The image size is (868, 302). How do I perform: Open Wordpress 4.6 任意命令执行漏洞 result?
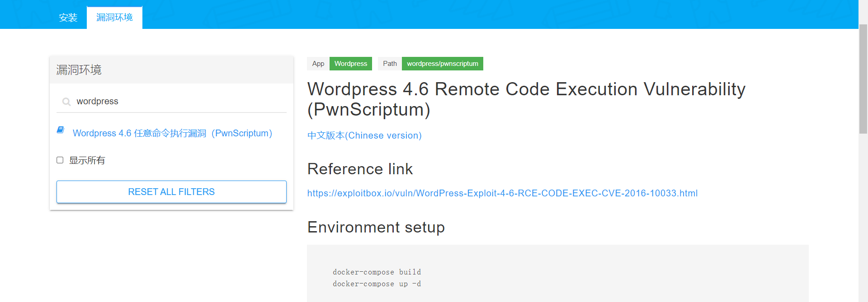click(x=172, y=133)
